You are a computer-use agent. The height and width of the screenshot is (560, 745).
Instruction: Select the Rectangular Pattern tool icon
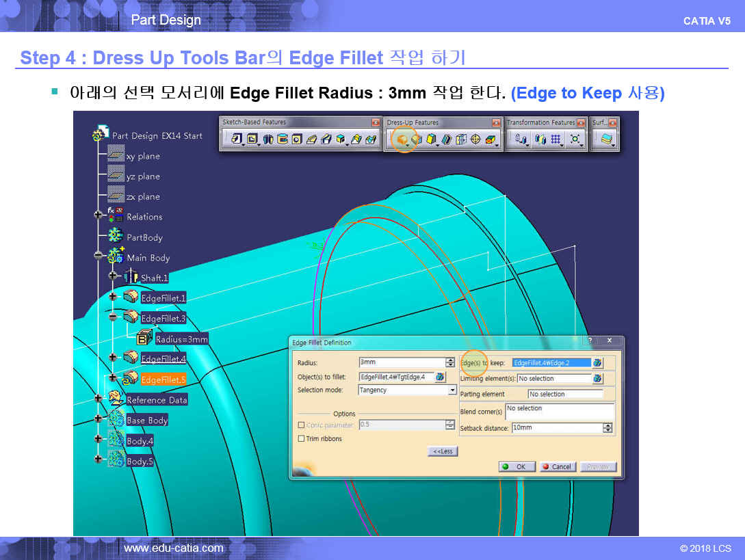[556, 139]
